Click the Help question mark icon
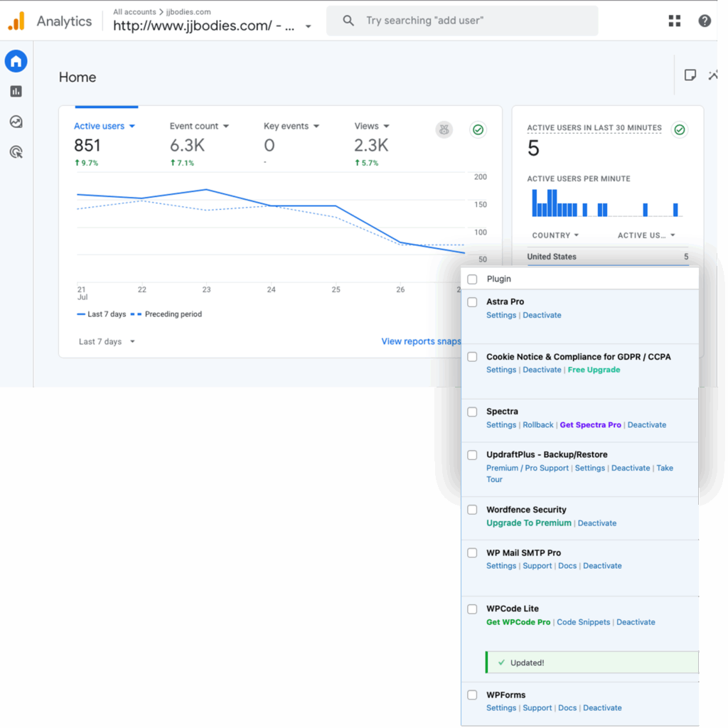The height and width of the screenshot is (728, 728). 705,21
